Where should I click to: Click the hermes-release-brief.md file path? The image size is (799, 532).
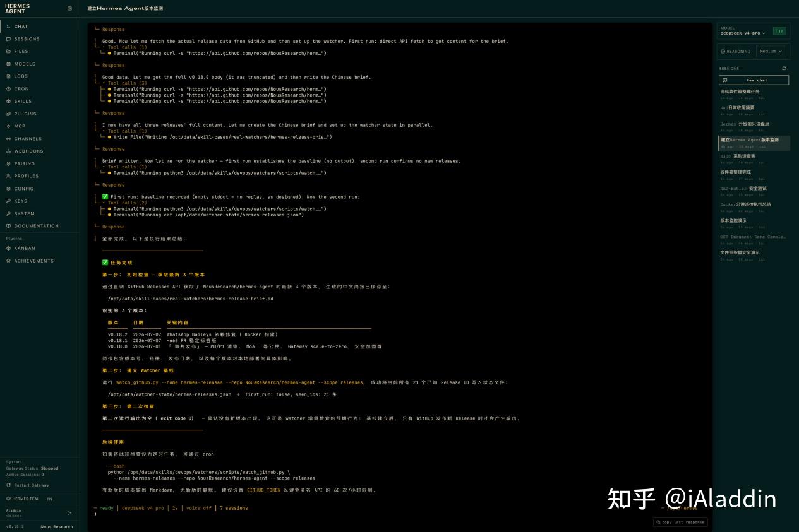(190, 299)
